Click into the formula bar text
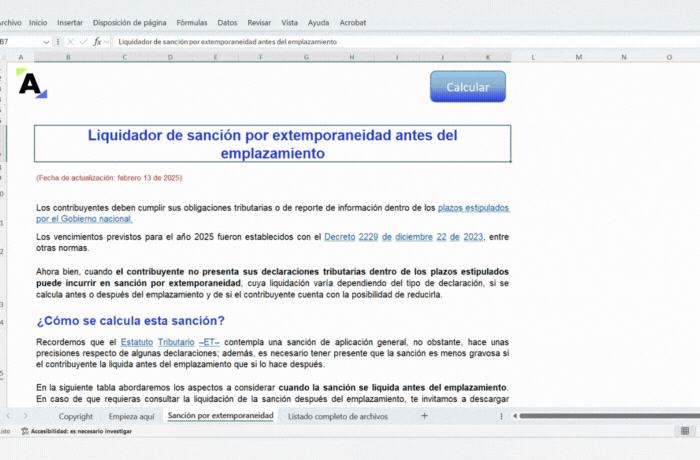The height and width of the screenshot is (460, 700). click(227, 42)
